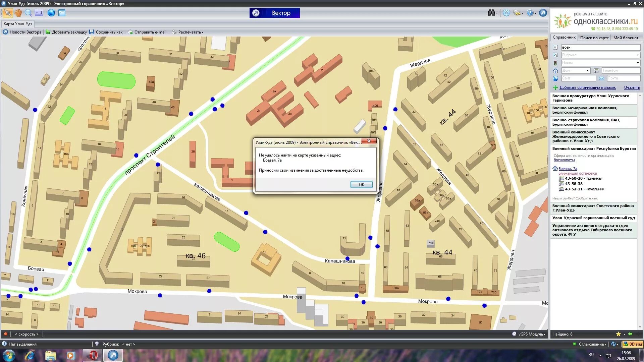Click the organization name field containing 'воен'

click(601, 47)
